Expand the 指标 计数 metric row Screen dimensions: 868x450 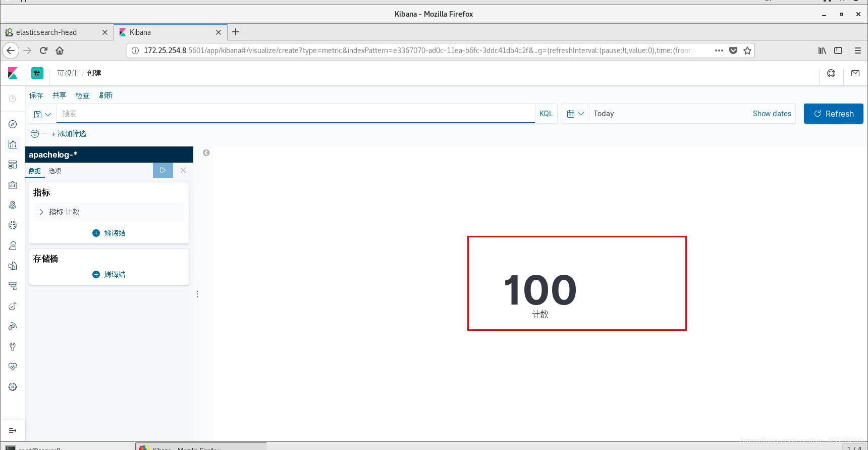(109, 212)
